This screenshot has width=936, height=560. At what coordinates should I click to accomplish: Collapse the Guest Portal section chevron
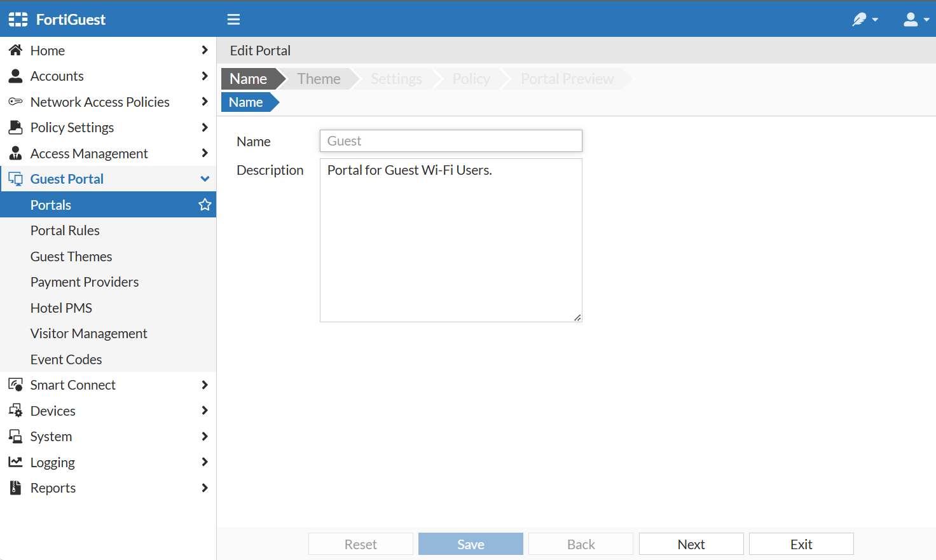point(205,179)
